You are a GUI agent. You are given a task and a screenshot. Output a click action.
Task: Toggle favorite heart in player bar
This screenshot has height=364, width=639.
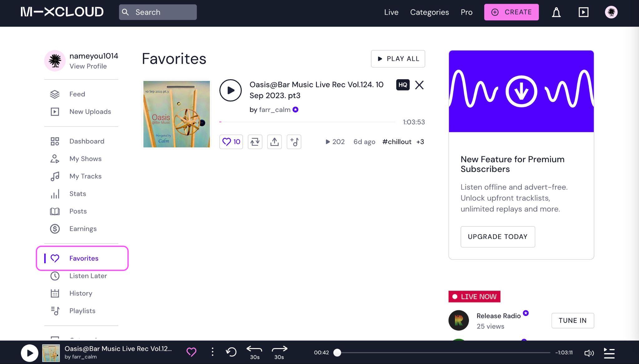click(191, 352)
